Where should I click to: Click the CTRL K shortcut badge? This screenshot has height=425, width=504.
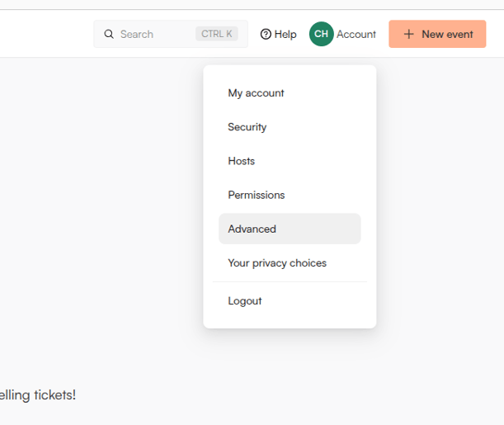[217, 34]
